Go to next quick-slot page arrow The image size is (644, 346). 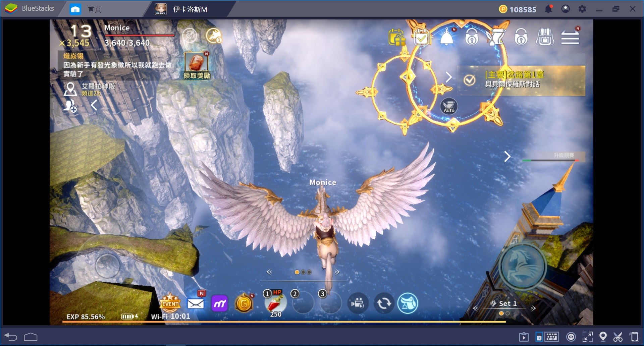coord(337,272)
